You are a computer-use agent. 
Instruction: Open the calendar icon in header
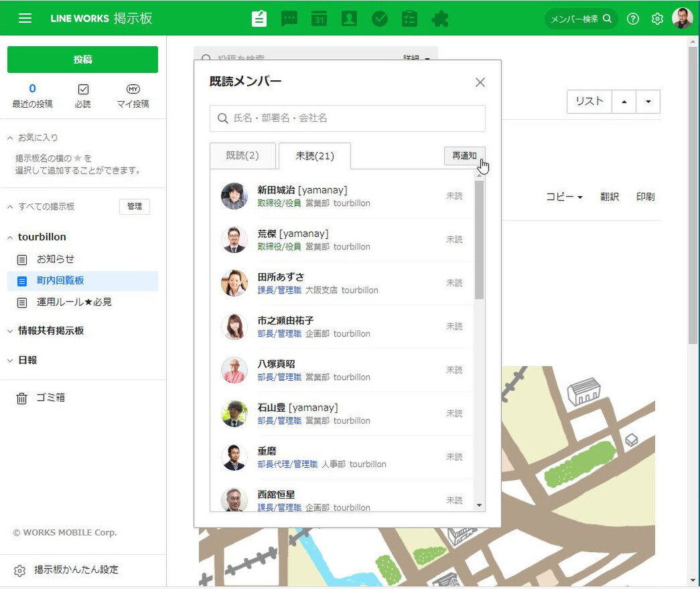point(319,18)
